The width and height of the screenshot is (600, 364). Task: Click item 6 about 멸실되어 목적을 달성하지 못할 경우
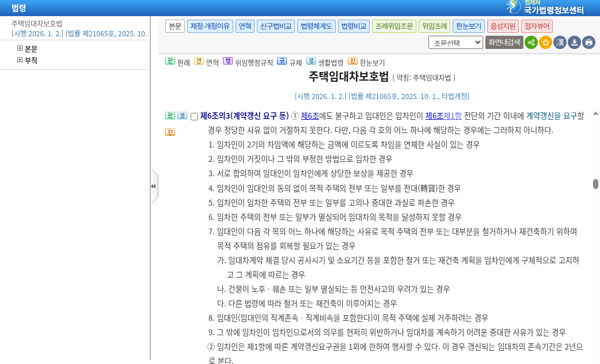tap(335, 217)
